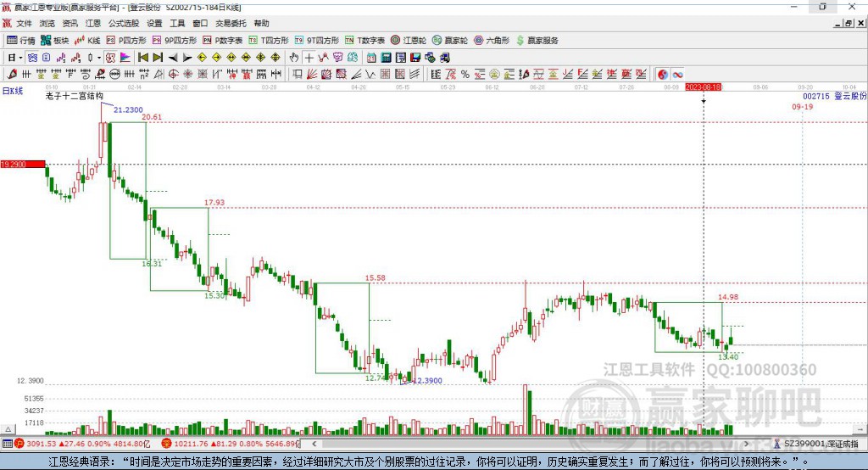Open the calendar date icon
The width and height of the screenshot is (868, 470).
pyautogui.click(x=371, y=58)
